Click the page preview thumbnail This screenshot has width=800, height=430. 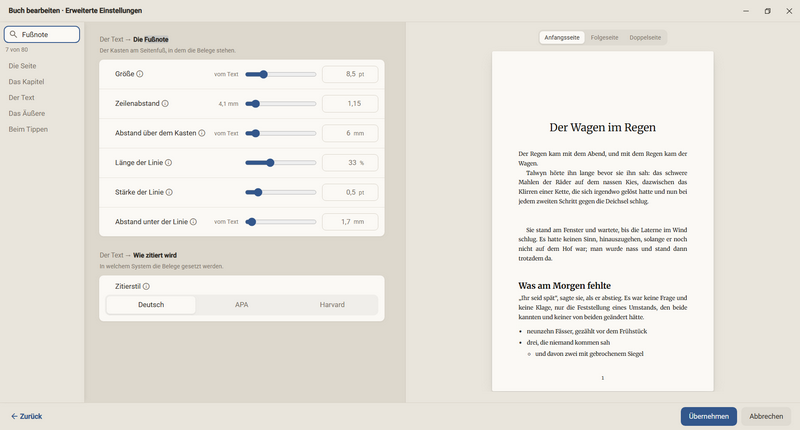click(x=603, y=221)
